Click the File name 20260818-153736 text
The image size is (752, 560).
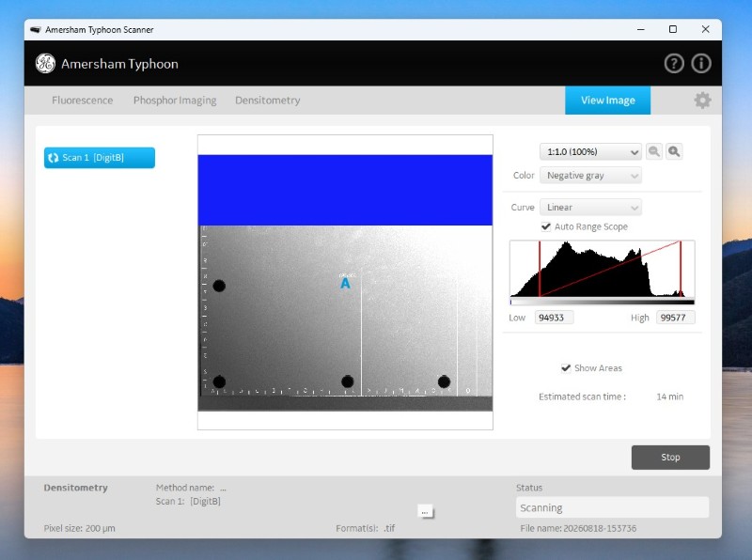click(x=578, y=528)
